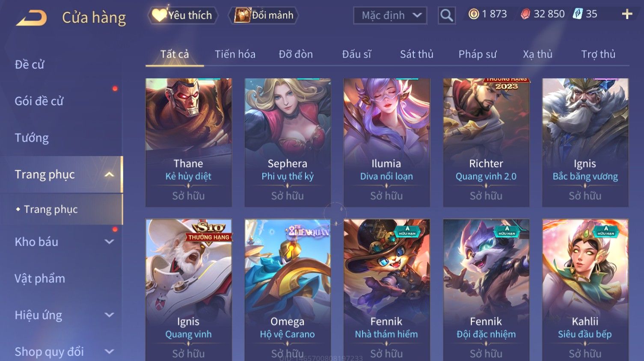This screenshot has width=644, height=361.
Task: Open the Mặc định sort dropdown
Action: [x=390, y=15]
